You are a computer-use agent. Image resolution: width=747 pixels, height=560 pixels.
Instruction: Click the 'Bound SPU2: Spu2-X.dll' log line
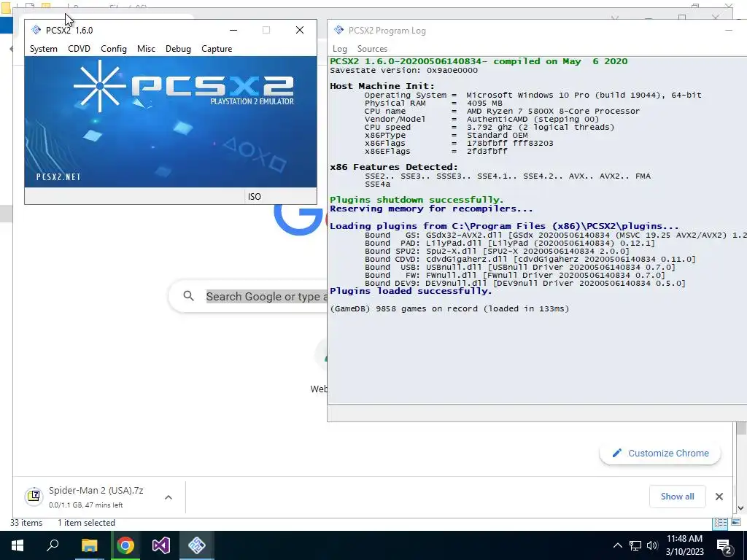point(497,251)
